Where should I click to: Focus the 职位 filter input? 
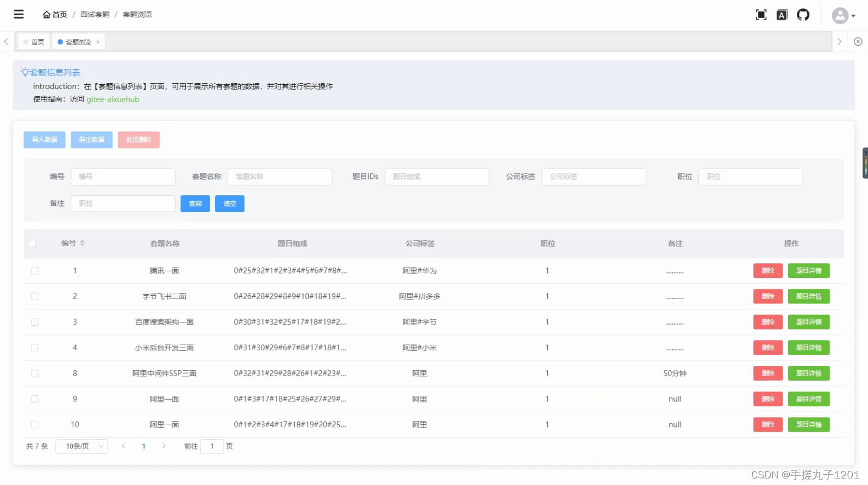tap(751, 177)
